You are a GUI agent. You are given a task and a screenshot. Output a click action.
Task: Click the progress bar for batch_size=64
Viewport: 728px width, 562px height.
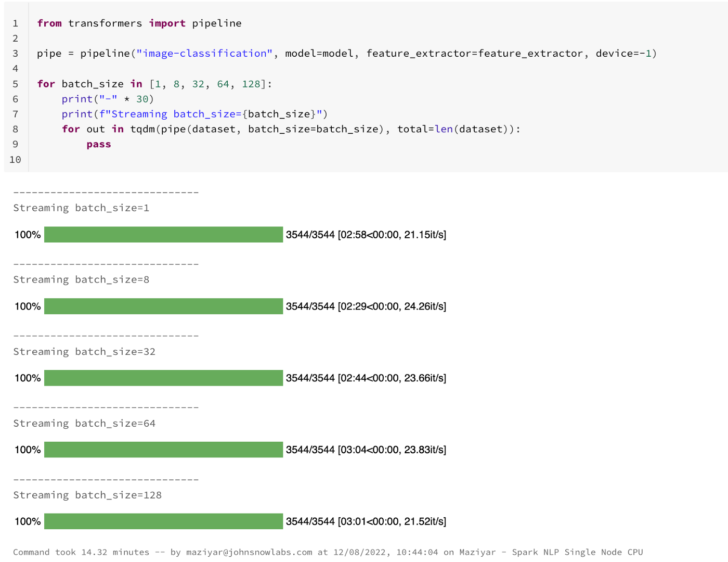[163, 450]
